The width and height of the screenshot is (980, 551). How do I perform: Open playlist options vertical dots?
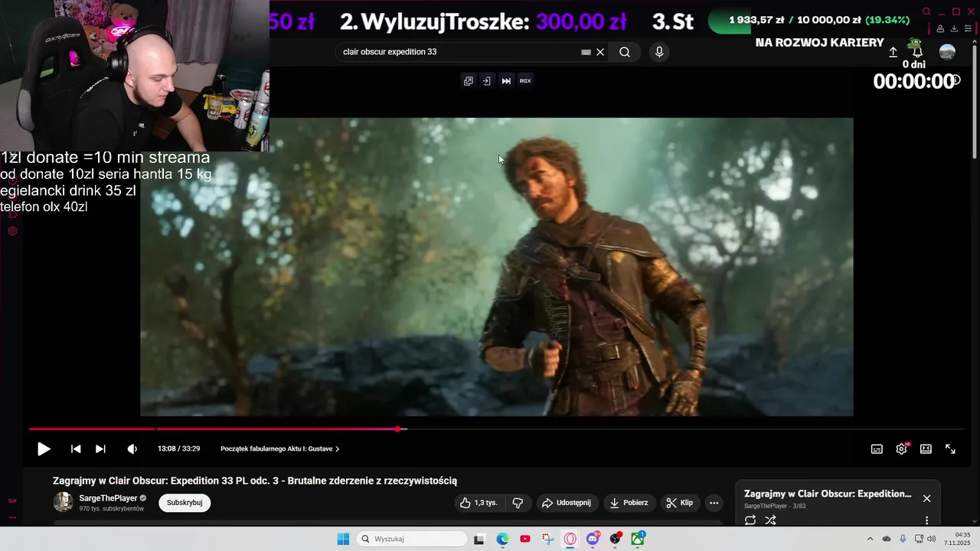pyautogui.click(x=926, y=520)
